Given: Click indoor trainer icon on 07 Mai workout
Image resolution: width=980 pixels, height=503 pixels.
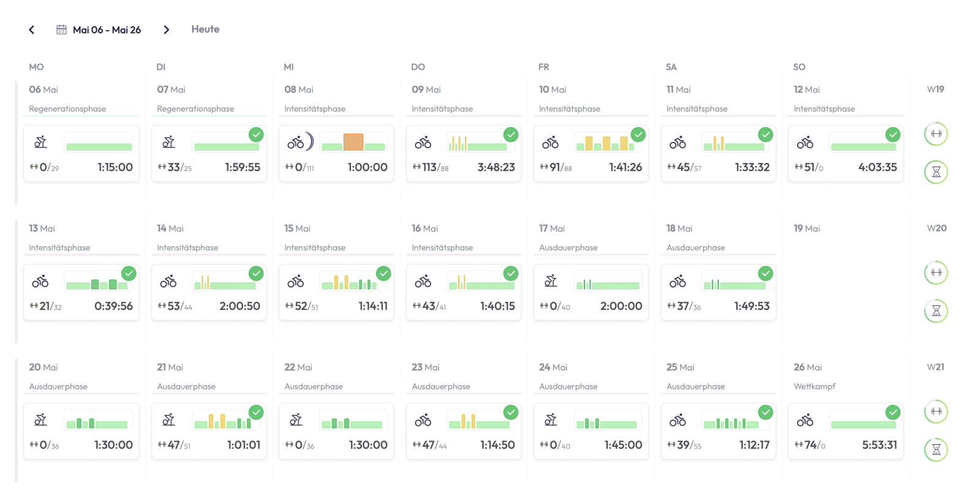Looking at the screenshot, I should 168,142.
